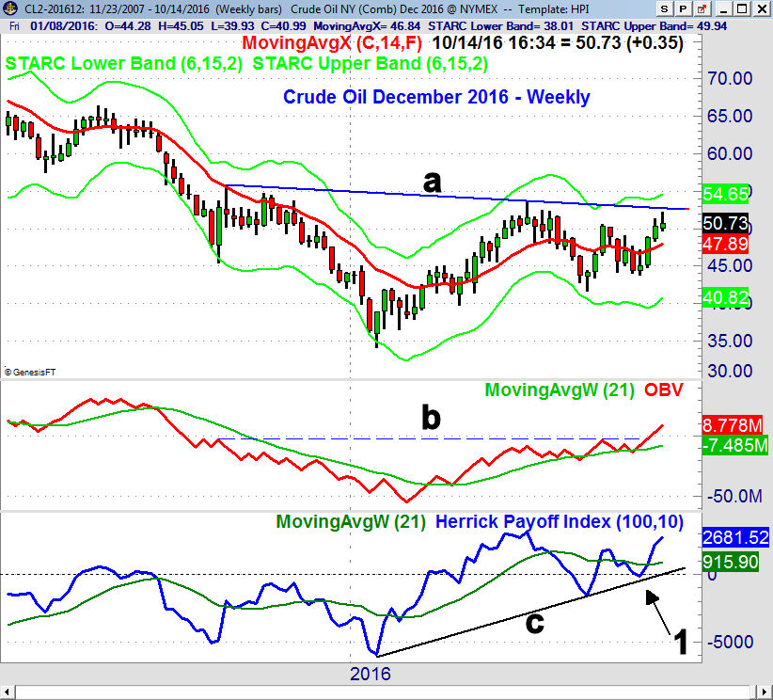Close the chart window
The image size is (773, 700).
click(761, 8)
